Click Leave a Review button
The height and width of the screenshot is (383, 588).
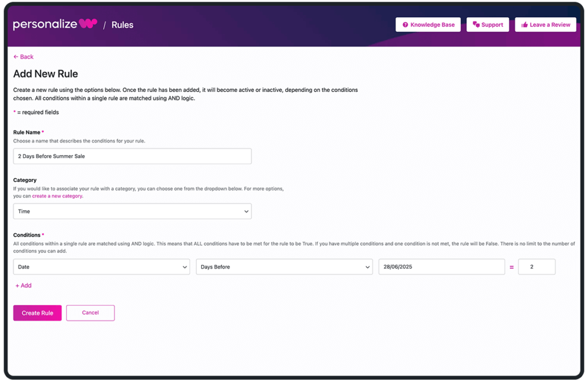546,25
